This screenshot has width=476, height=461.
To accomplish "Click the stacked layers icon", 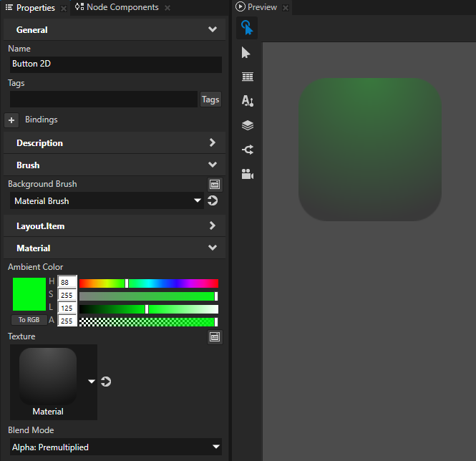I will (248, 125).
